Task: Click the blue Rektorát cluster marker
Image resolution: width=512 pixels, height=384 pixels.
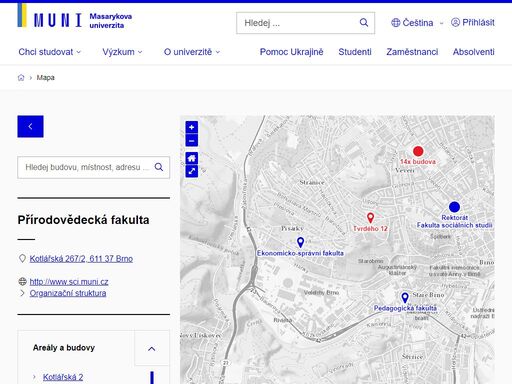Action: pyautogui.click(x=454, y=207)
